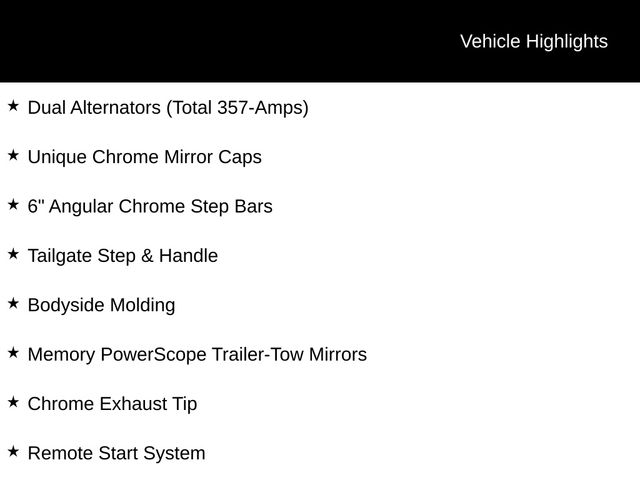Select the Dual Alternators (Total 357-Amps) text
Viewport: 640px width, 480px height.
point(168,108)
